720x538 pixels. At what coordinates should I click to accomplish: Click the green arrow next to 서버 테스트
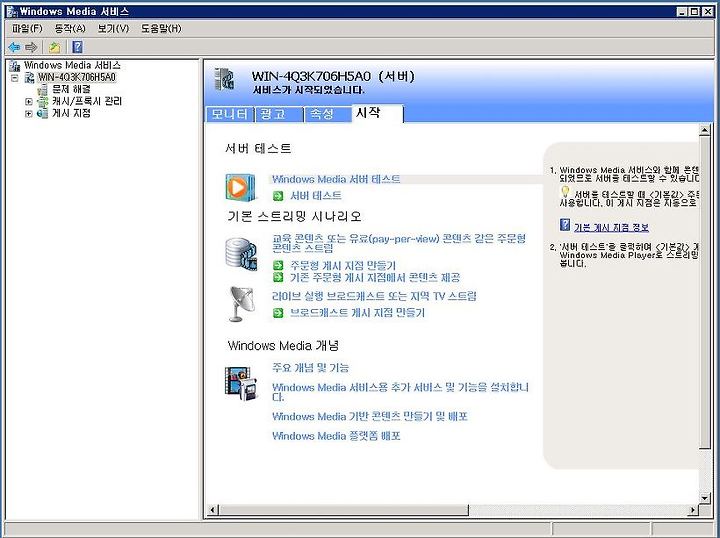tap(278, 196)
